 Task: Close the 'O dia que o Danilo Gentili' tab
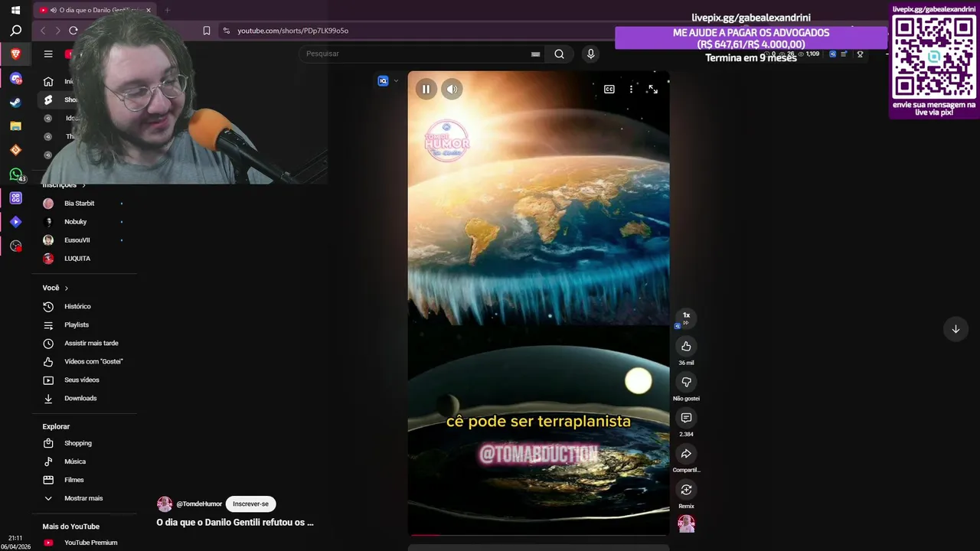coord(149,10)
